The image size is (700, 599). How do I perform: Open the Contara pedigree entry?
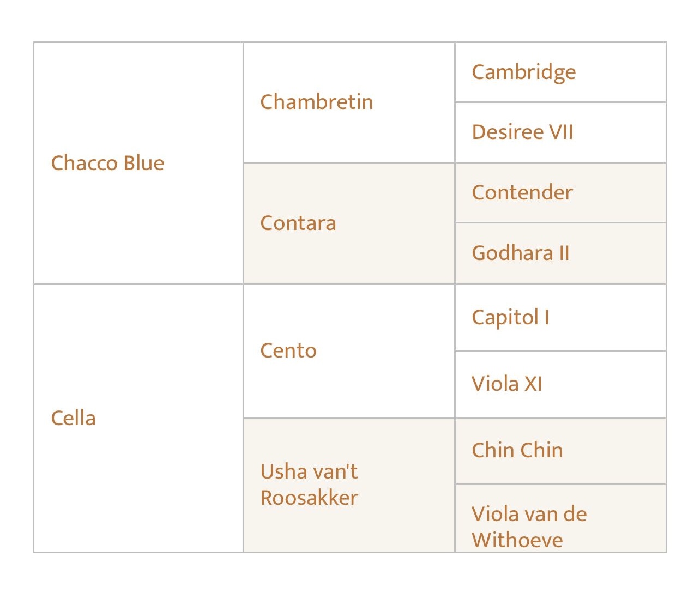[298, 223]
